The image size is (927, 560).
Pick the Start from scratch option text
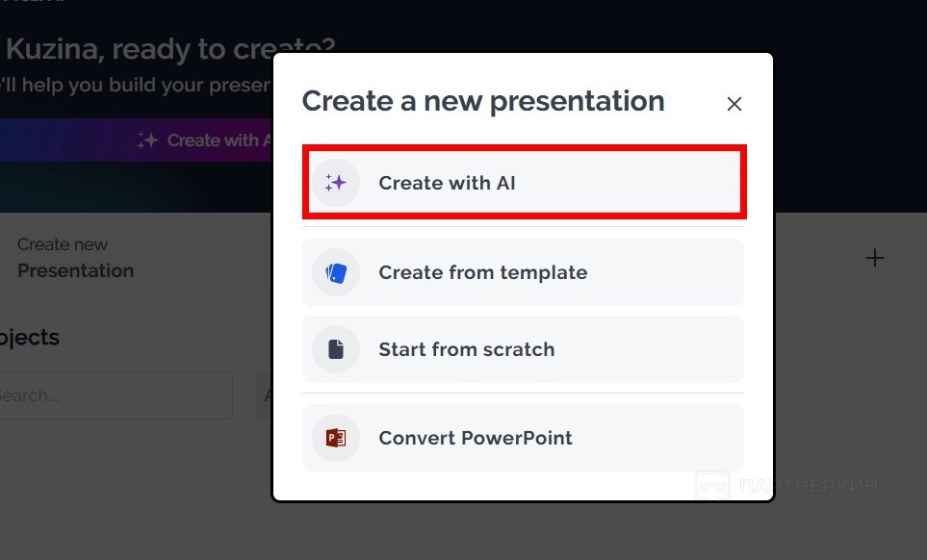pyautogui.click(x=466, y=349)
